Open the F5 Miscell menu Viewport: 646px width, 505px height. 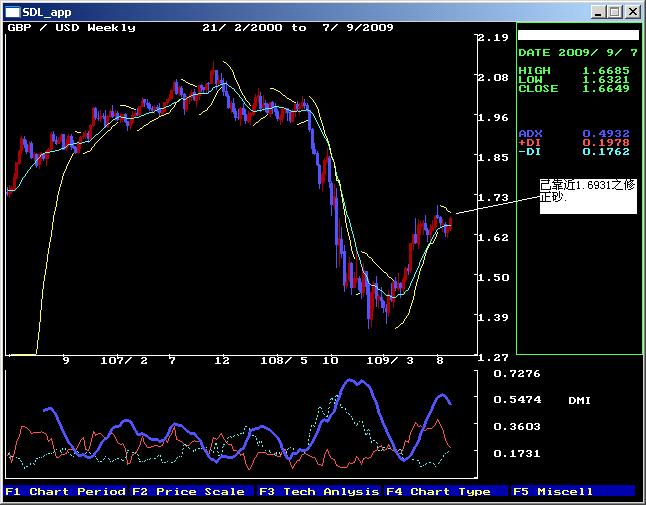tap(573, 491)
